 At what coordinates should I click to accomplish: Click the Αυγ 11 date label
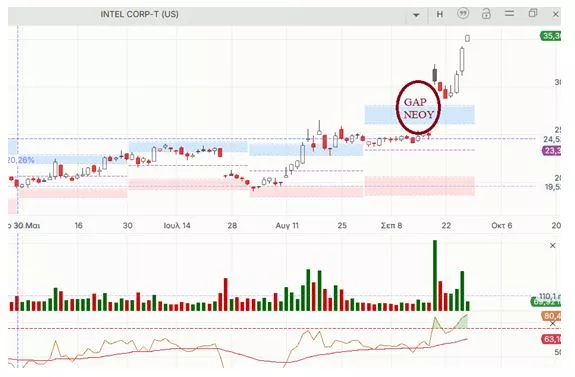point(287,226)
